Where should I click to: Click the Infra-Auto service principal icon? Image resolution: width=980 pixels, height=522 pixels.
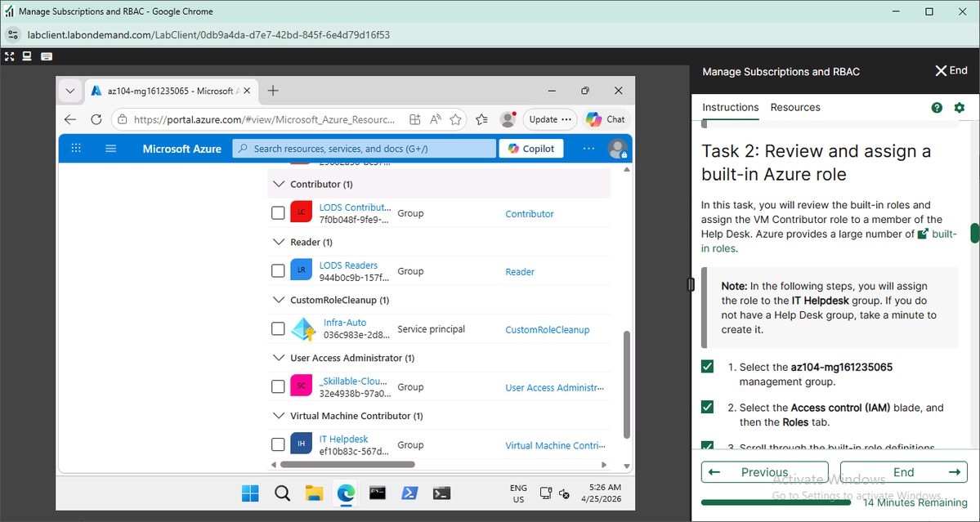[303, 329]
